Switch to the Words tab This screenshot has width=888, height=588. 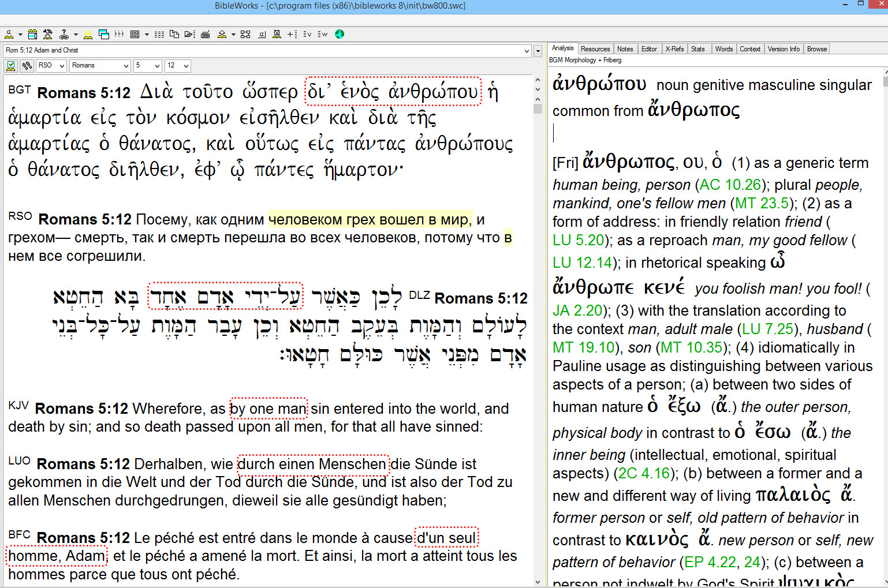pos(723,49)
